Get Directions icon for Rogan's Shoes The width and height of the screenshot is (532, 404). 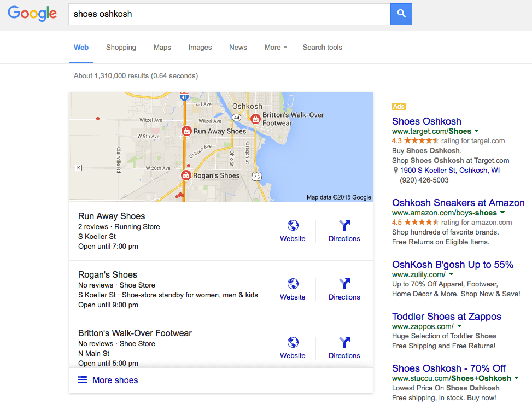344,284
